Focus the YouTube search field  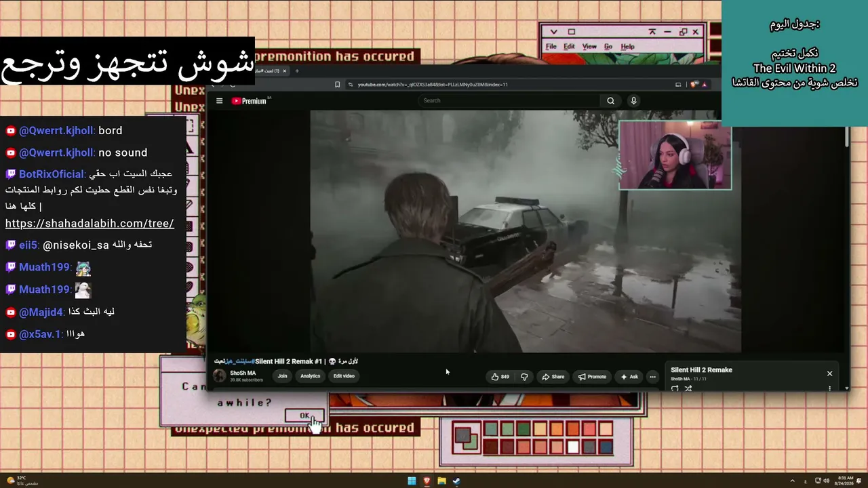[509, 101]
